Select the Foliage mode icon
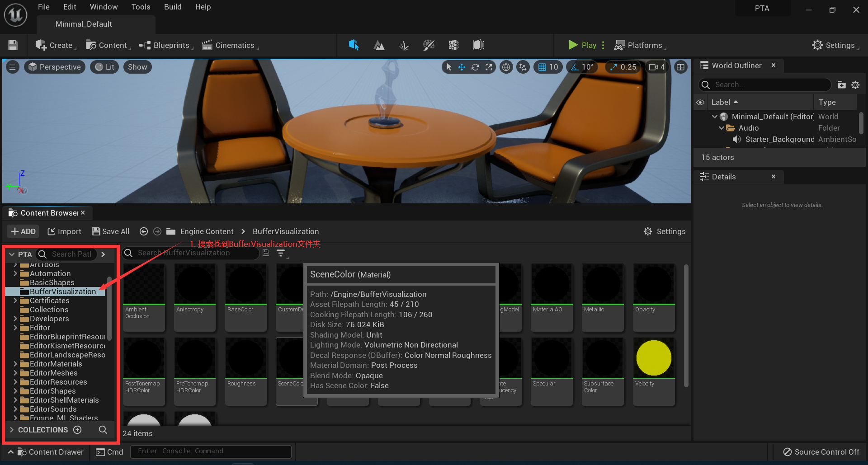 tap(404, 45)
